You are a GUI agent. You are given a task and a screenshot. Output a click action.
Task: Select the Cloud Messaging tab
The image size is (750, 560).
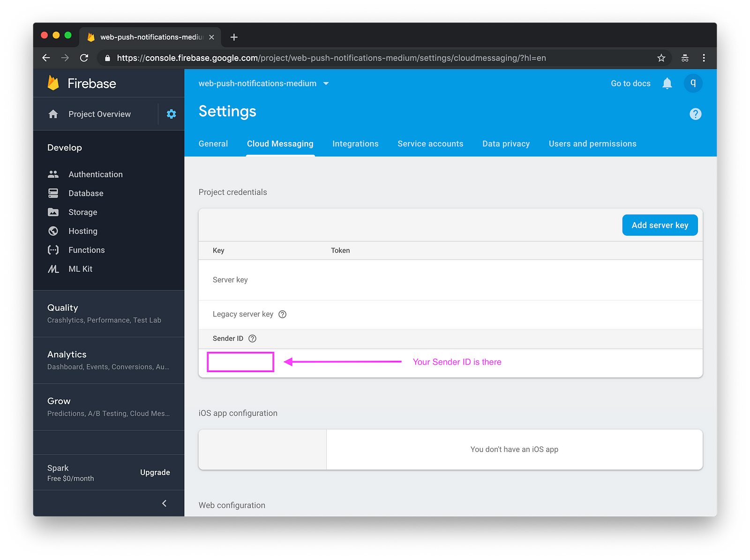(x=280, y=144)
